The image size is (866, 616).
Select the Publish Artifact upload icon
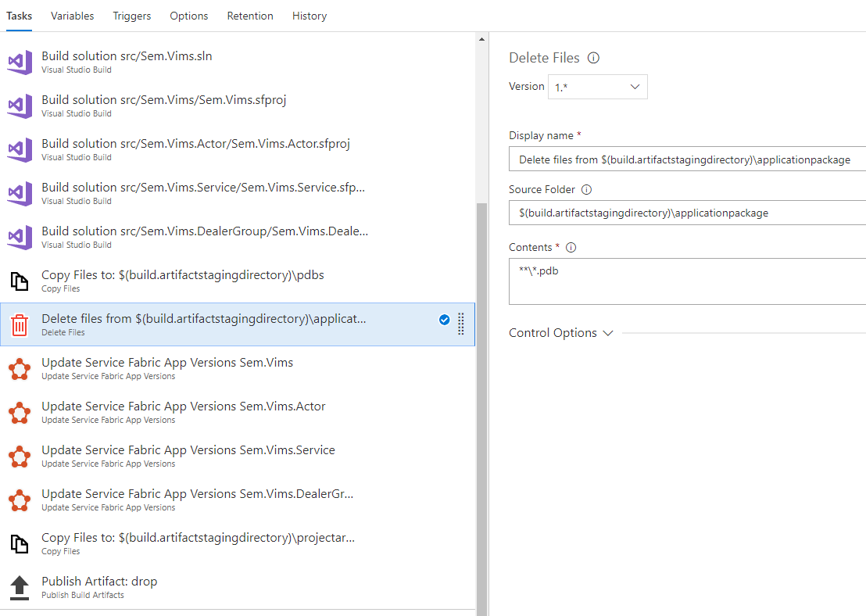coord(19,587)
